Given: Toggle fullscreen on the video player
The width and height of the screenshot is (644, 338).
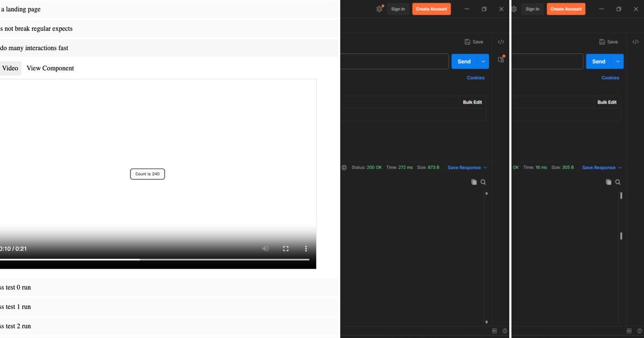Looking at the screenshot, I should pos(286,248).
